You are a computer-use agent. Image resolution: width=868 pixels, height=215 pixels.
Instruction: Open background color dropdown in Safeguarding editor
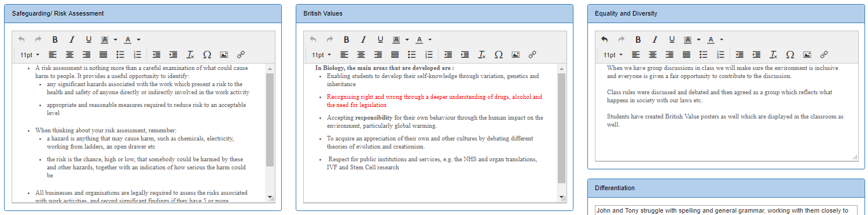click(115, 40)
